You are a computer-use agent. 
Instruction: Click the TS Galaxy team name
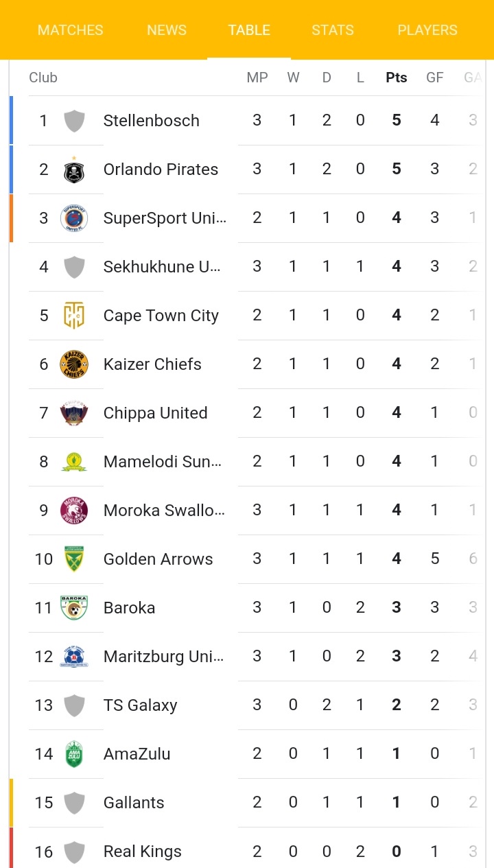[x=140, y=705]
